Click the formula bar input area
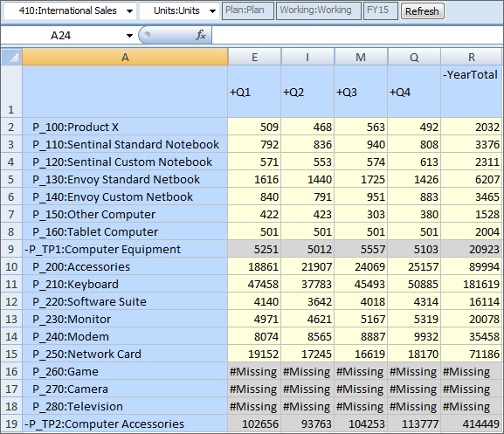 tap(356, 35)
